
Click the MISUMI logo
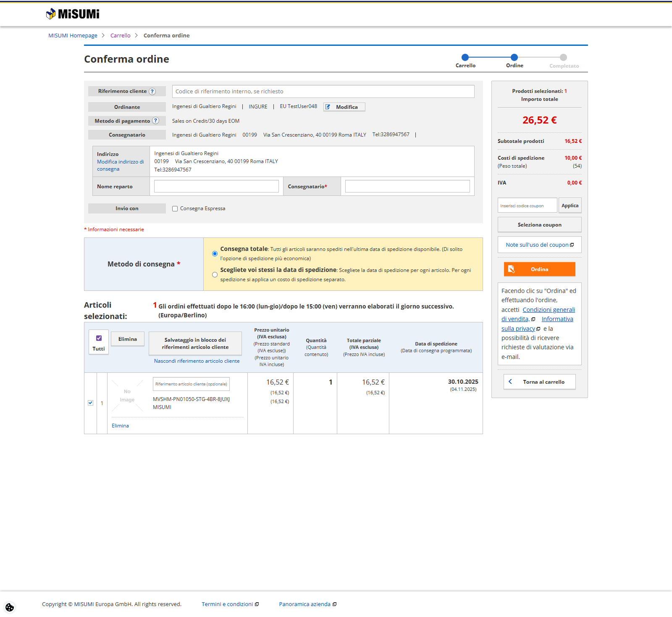(73, 14)
